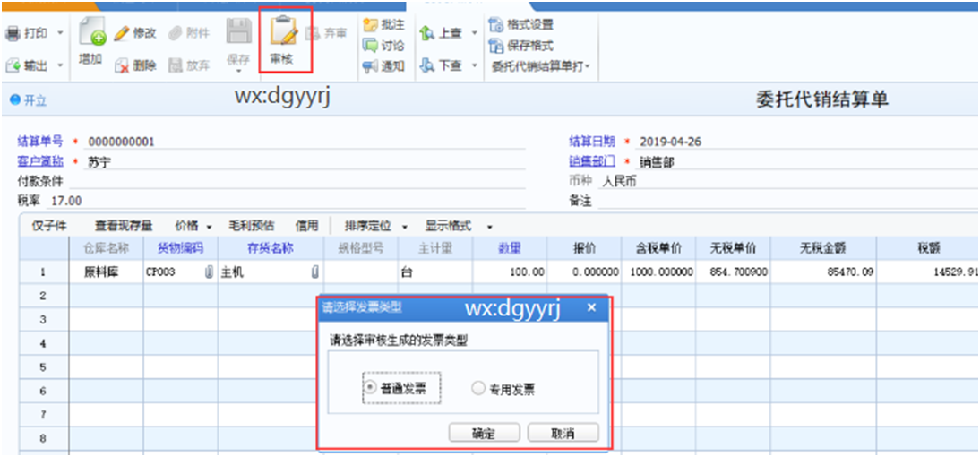This screenshot has width=980, height=457.
Task: Click the 讨论 discussion icon
Action: 371,46
